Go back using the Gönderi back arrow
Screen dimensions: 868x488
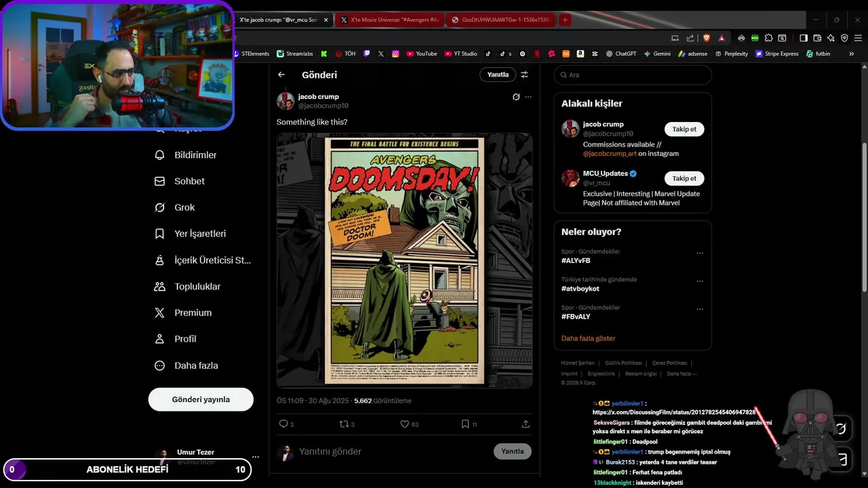point(281,75)
